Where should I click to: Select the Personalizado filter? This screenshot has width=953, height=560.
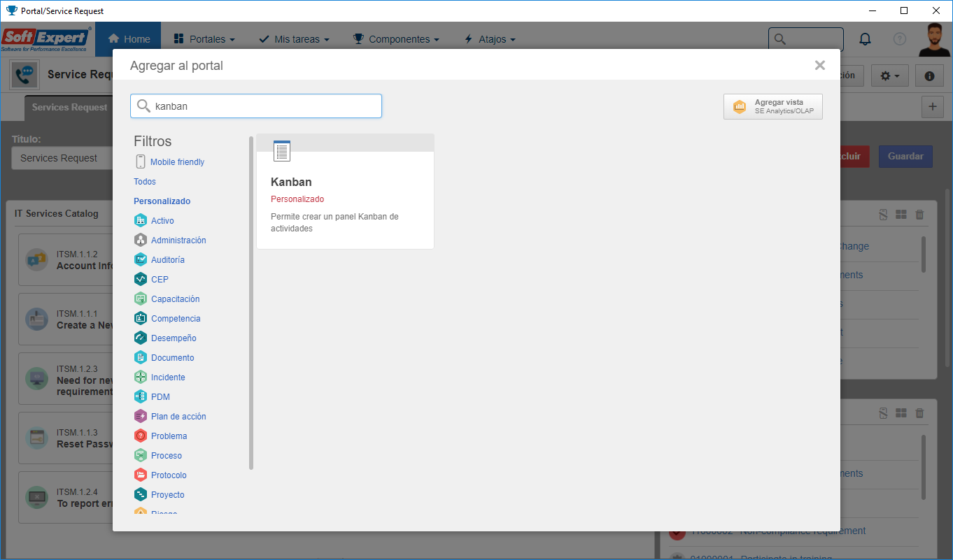(162, 201)
